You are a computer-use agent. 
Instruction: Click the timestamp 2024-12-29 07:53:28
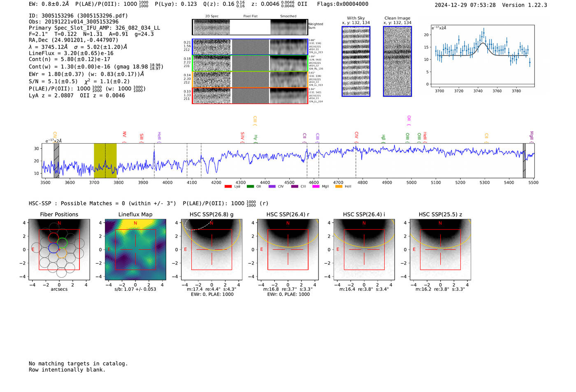tap(465, 5)
